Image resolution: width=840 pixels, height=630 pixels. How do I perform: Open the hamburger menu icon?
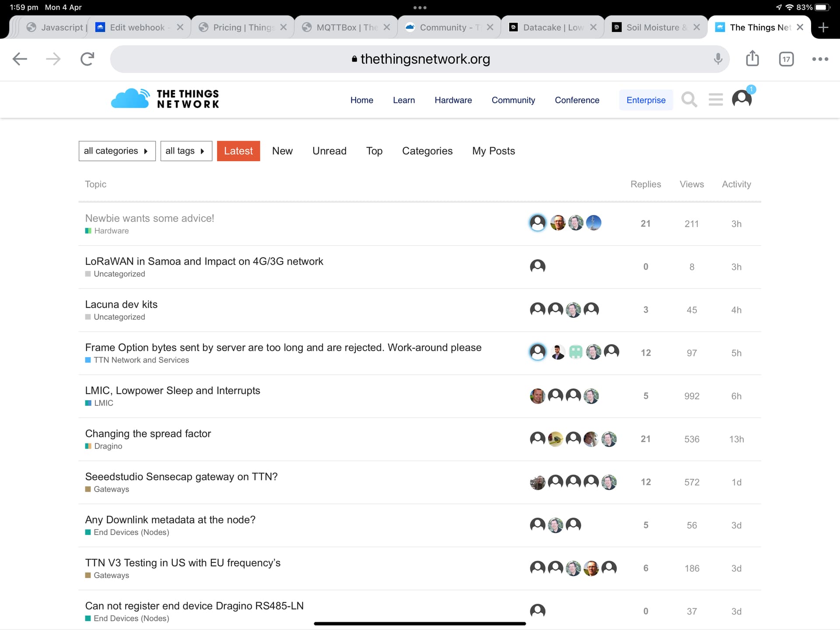click(716, 99)
